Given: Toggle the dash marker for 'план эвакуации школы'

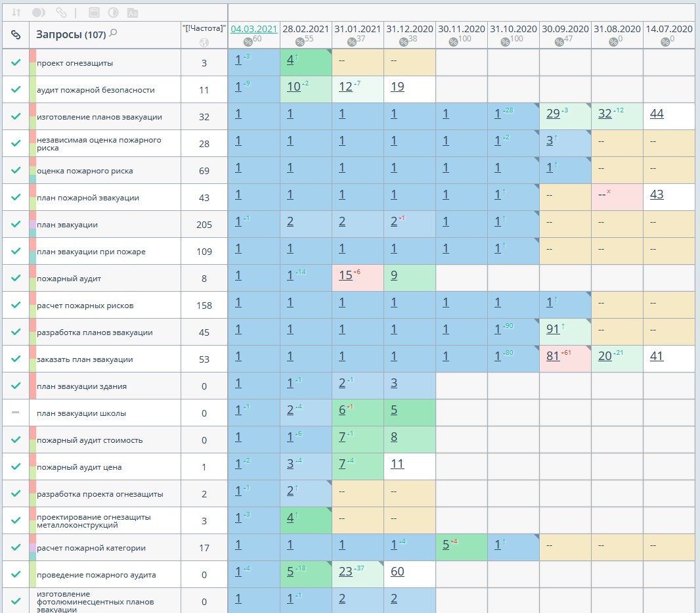Looking at the screenshot, I should tap(16, 413).
